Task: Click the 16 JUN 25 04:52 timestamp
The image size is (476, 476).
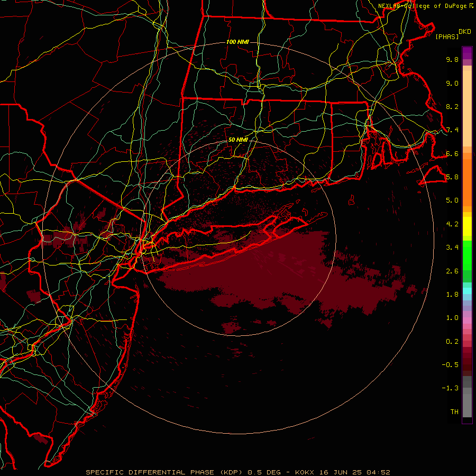Action: pos(354,472)
